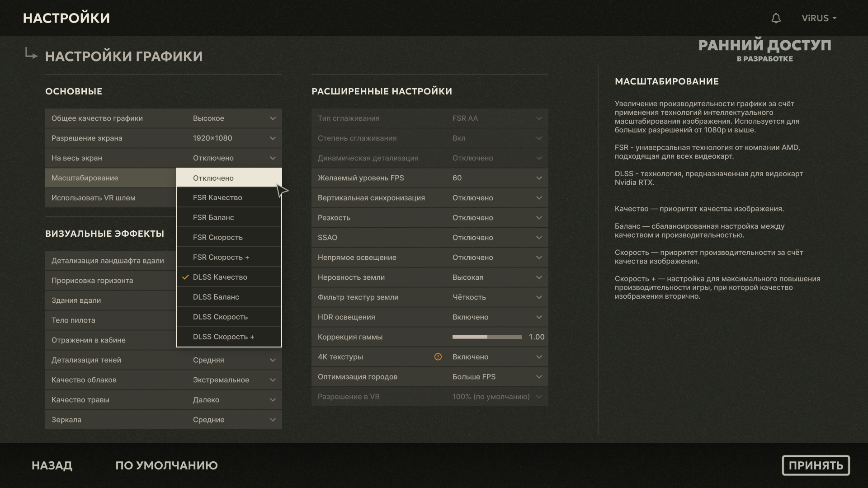Image resolution: width=868 pixels, height=488 pixels.
Task: Open the notifications bell
Action: [776, 18]
